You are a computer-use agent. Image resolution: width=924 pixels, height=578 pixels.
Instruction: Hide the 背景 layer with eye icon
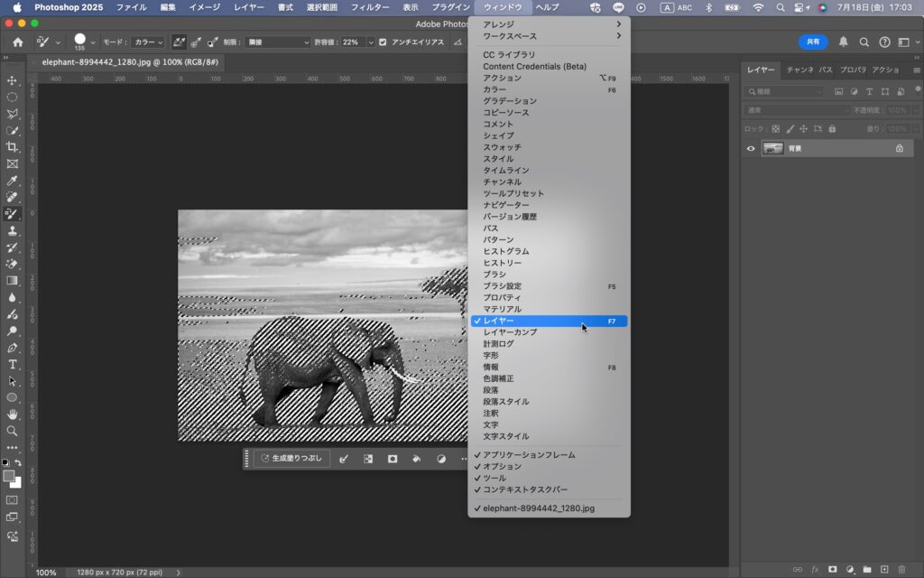[751, 149]
